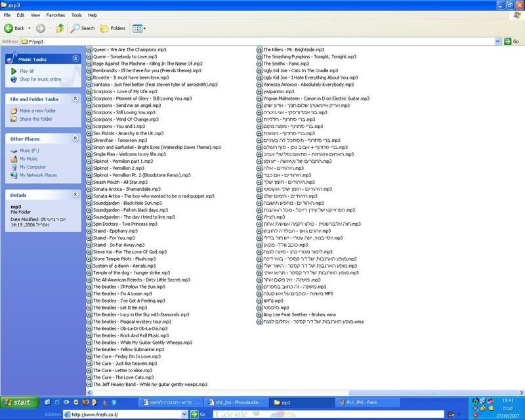Open the File menu

(7, 15)
